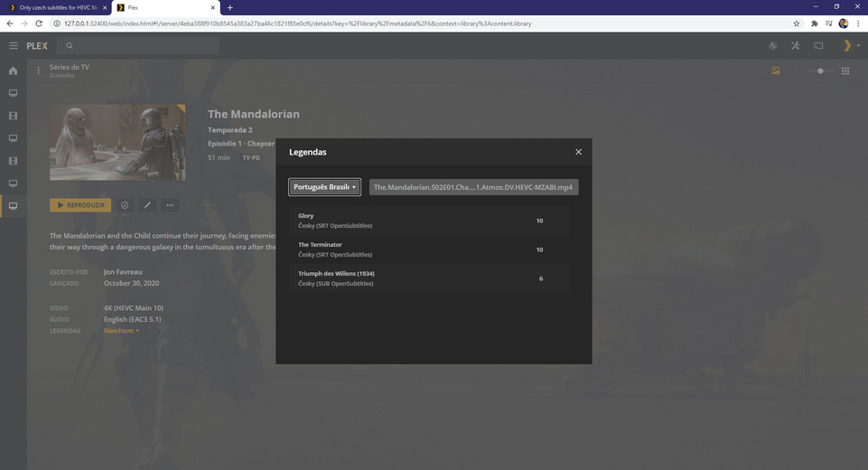Switch to the Plex browser tab
The image size is (868, 470).
pos(165,8)
